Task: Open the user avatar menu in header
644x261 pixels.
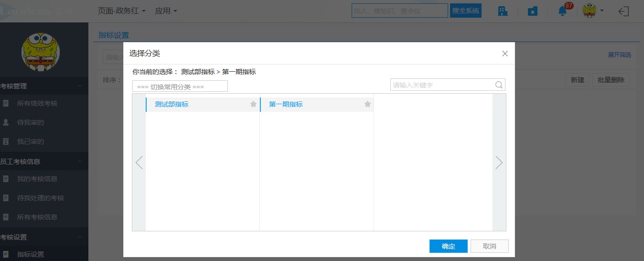Action: point(593,11)
